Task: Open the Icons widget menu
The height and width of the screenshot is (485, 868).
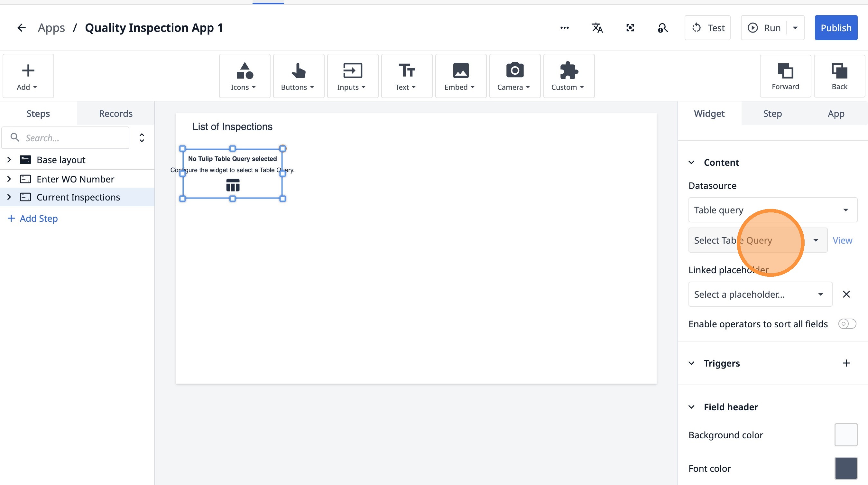Action: tap(244, 76)
